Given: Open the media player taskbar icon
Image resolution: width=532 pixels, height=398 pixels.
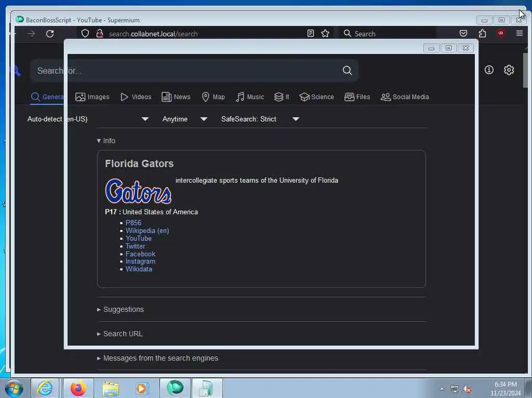Looking at the screenshot, I should pyautogui.click(x=141, y=389).
